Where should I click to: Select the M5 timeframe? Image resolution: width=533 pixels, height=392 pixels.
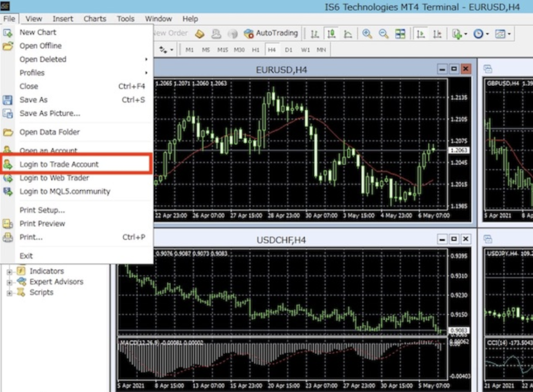click(206, 50)
